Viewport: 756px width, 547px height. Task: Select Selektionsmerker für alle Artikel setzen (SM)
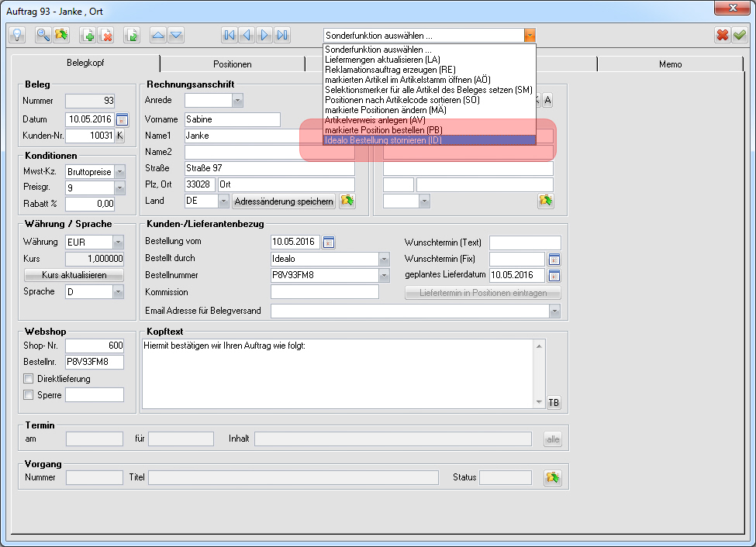[429, 90]
